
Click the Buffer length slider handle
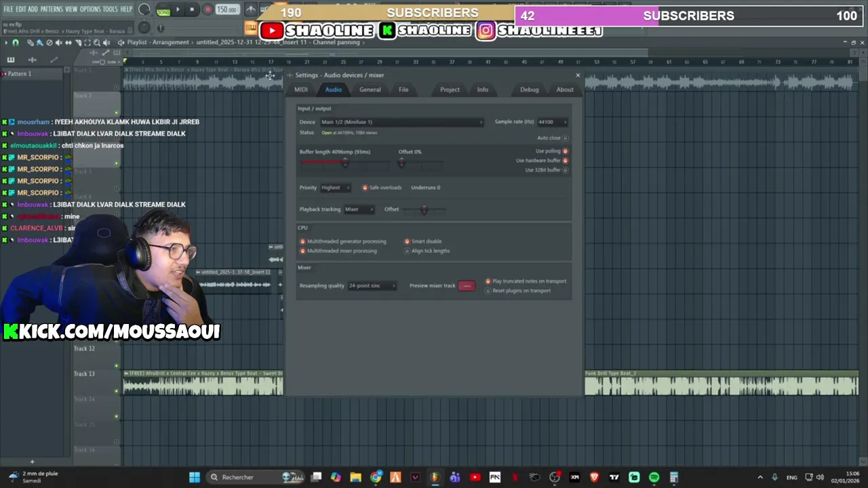click(344, 163)
